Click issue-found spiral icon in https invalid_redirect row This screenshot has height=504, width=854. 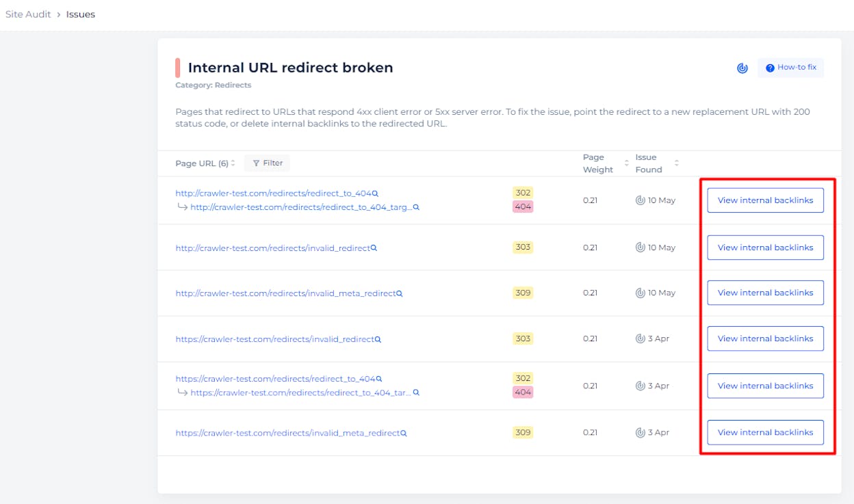[640, 339]
